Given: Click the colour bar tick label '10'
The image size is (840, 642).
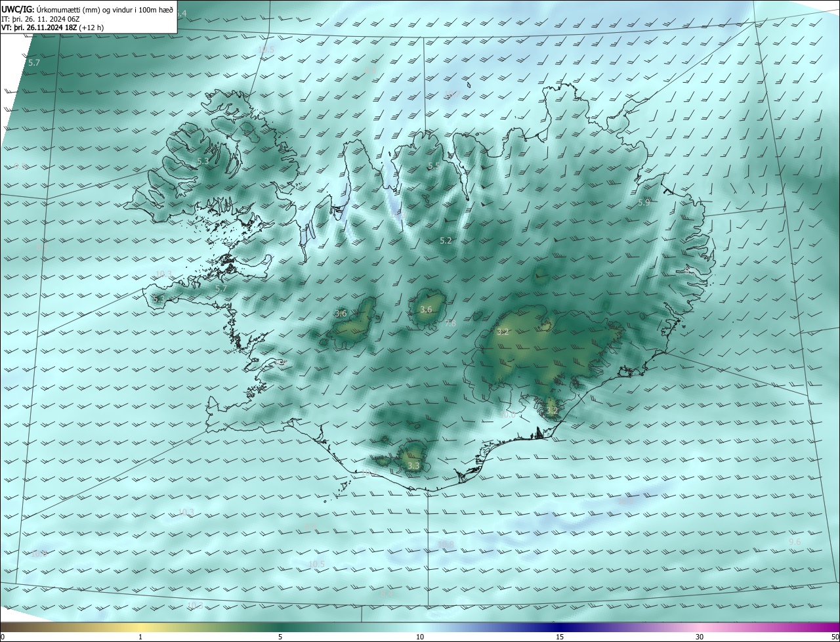Looking at the screenshot, I should point(420,637).
